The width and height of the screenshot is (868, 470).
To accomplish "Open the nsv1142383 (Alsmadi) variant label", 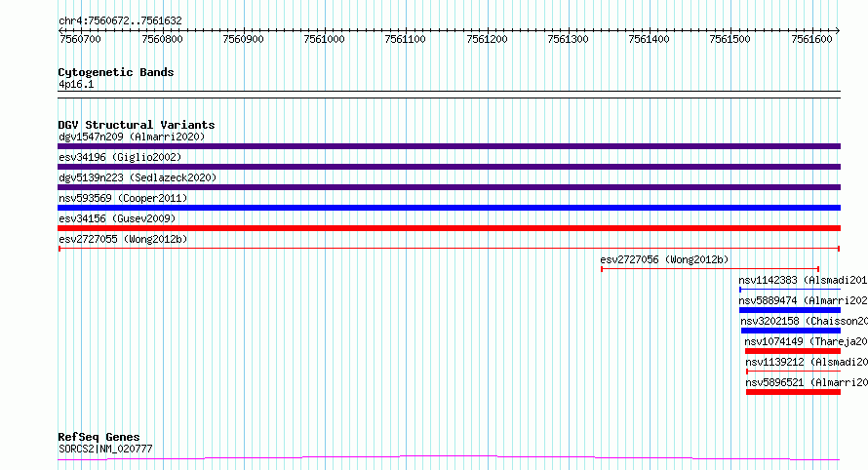I will click(x=803, y=280).
